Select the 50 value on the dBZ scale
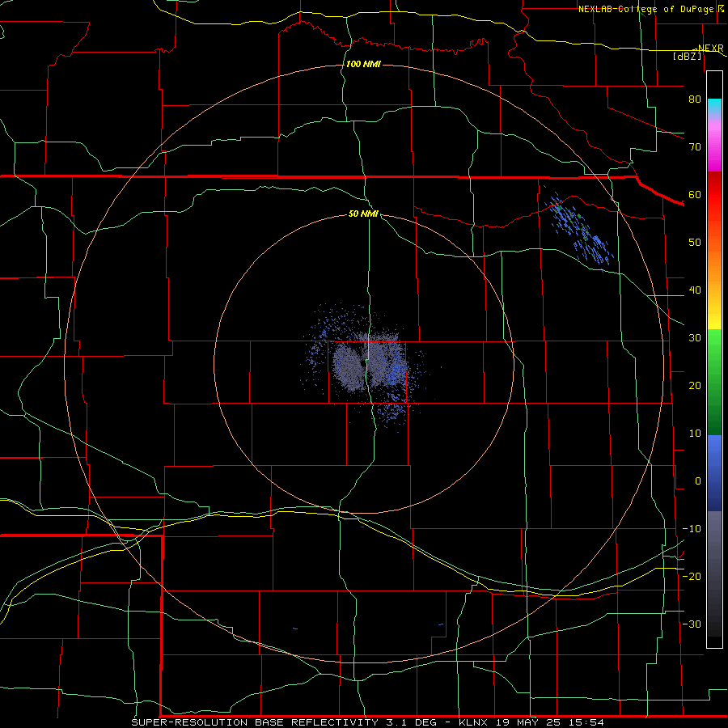Image resolution: width=728 pixels, height=728 pixels. pyautogui.click(x=695, y=243)
